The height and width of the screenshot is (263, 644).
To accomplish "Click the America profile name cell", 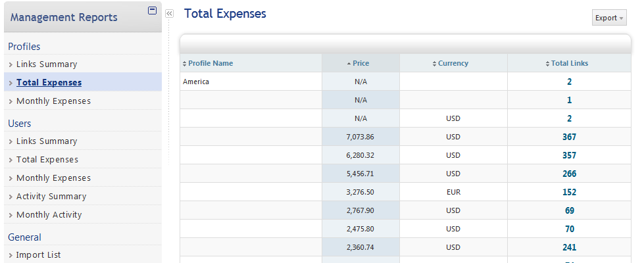I will (196, 82).
